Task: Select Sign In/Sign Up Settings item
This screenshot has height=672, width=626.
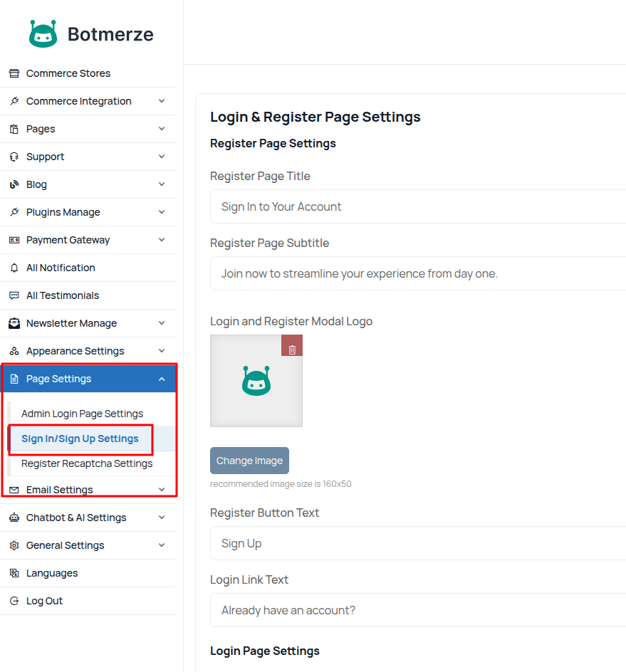Action: point(80,439)
